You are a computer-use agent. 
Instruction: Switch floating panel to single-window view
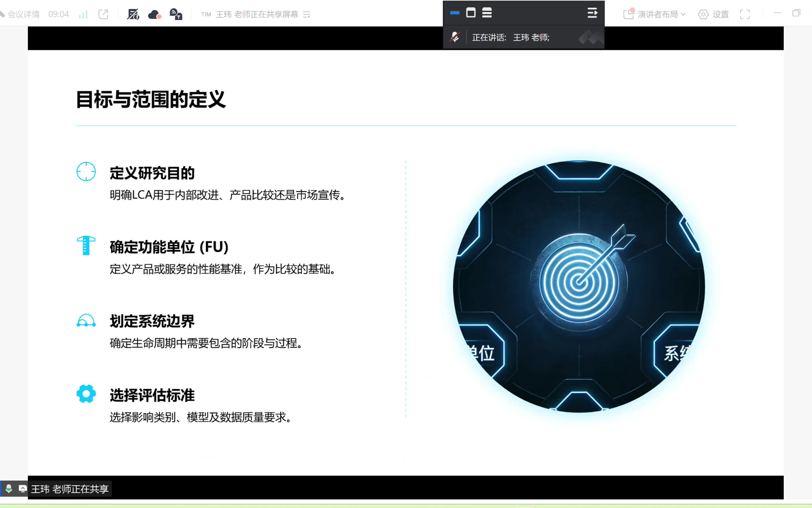pyautogui.click(x=471, y=13)
